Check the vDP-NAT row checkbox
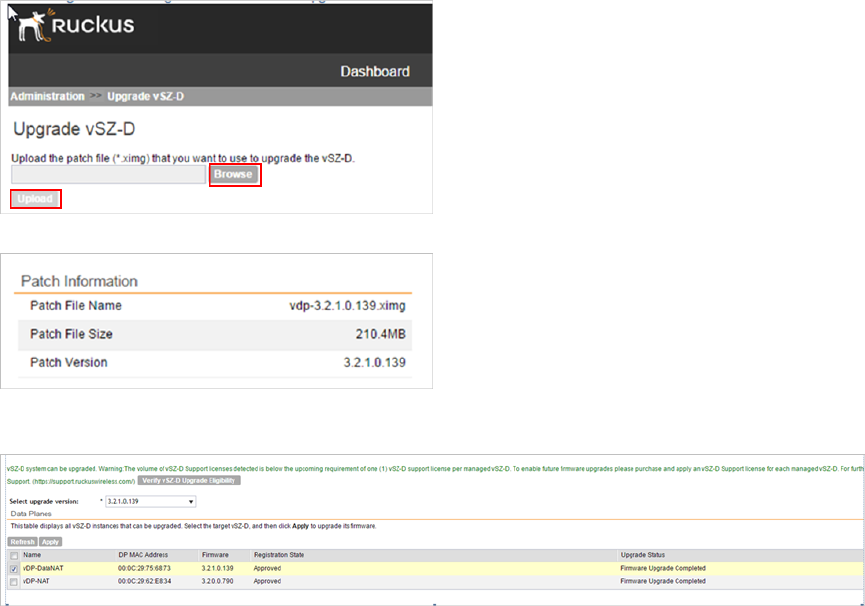Viewport: 865px width, 606px height. (x=14, y=582)
